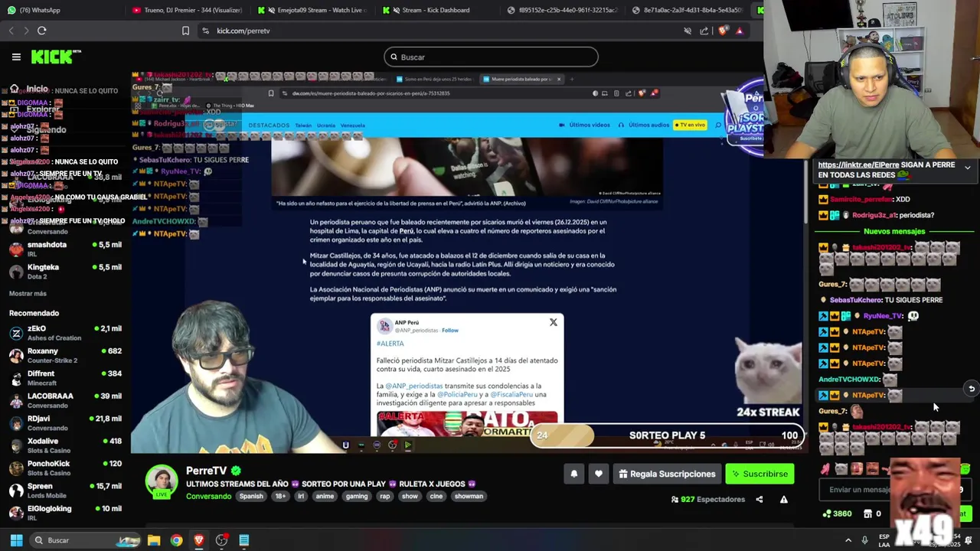Open zEkO recommended channel

(x=65, y=333)
